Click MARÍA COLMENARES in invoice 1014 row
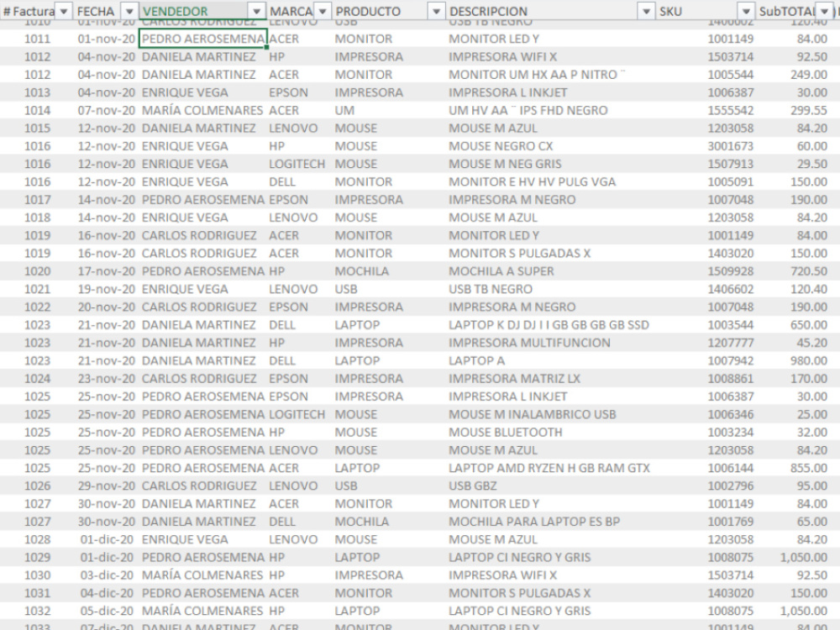Viewport: 840px width, 630px height. pyautogui.click(x=202, y=110)
